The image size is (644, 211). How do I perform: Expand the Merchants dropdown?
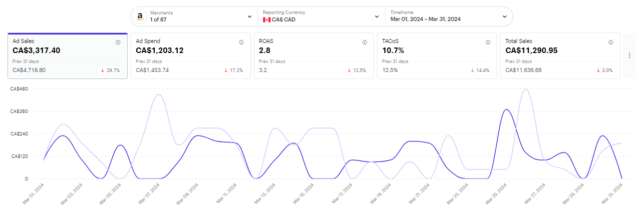[250, 16]
